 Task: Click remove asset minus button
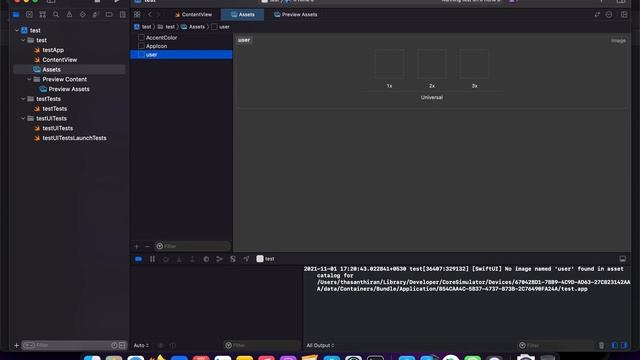click(147, 246)
